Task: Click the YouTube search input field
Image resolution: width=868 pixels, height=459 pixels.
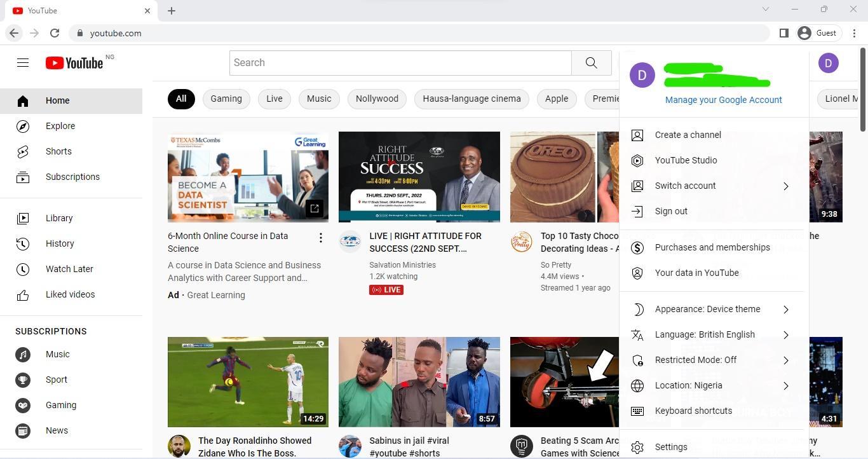Action: 400,62
